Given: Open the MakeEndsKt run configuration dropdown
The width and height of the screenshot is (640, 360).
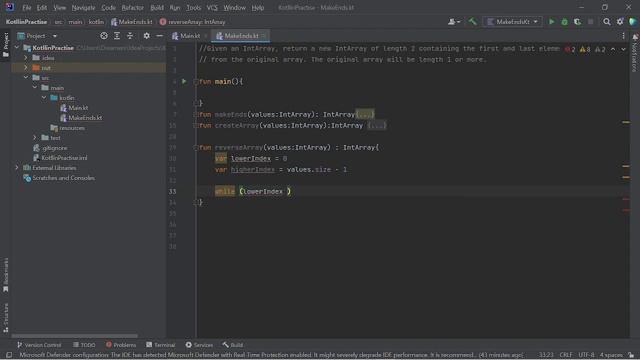Looking at the screenshot, I should click(x=513, y=22).
